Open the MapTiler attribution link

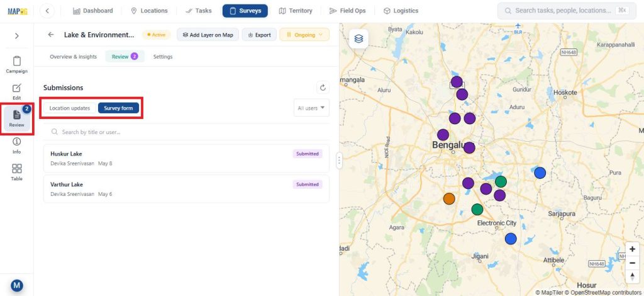(x=548, y=292)
